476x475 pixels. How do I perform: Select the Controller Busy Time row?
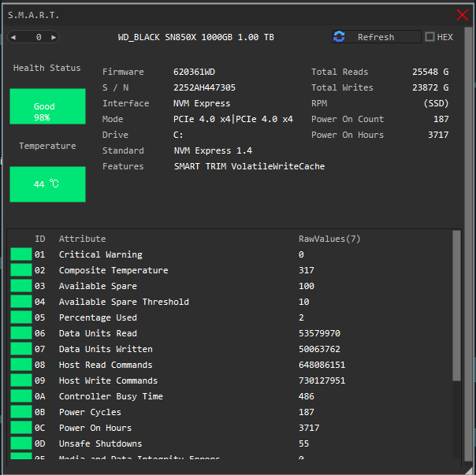click(x=231, y=396)
